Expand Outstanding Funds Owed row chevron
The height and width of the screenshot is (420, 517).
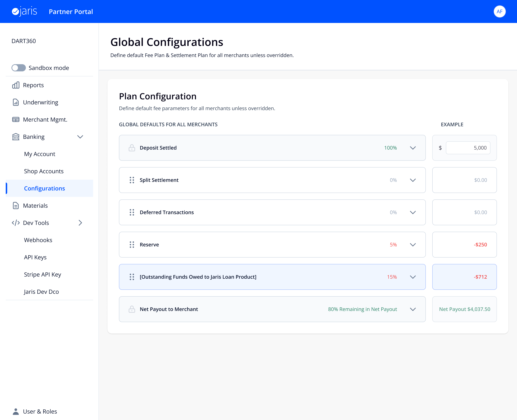tap(413, 277)
